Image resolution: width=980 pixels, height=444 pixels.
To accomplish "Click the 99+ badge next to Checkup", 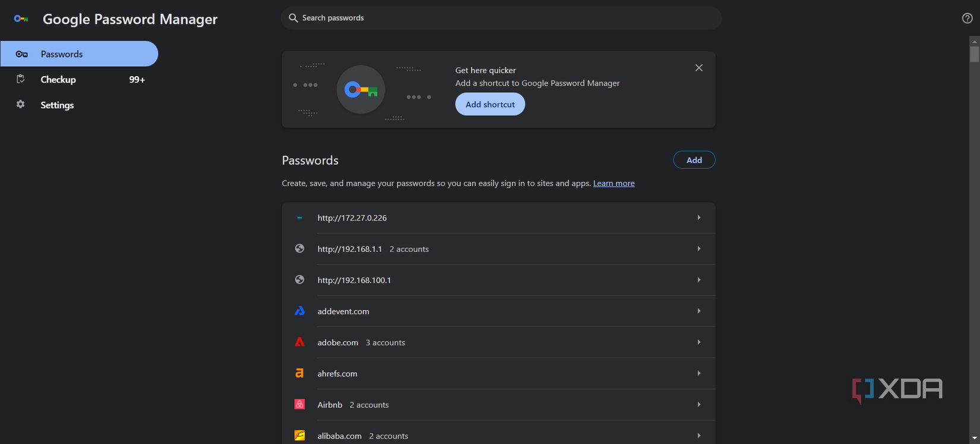I will point(137,80).
